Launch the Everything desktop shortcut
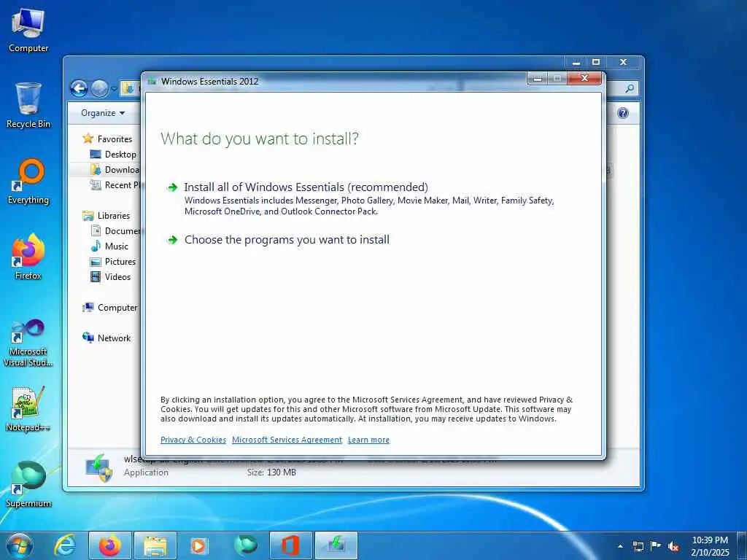 pos(28,182)
